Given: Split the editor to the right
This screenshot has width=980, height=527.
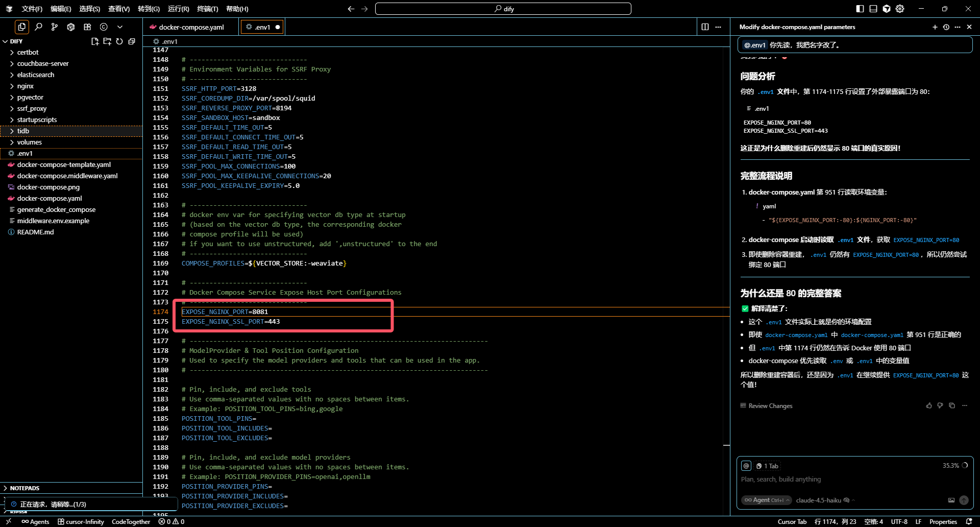Looking at the screenshot, I should (705, 27).
